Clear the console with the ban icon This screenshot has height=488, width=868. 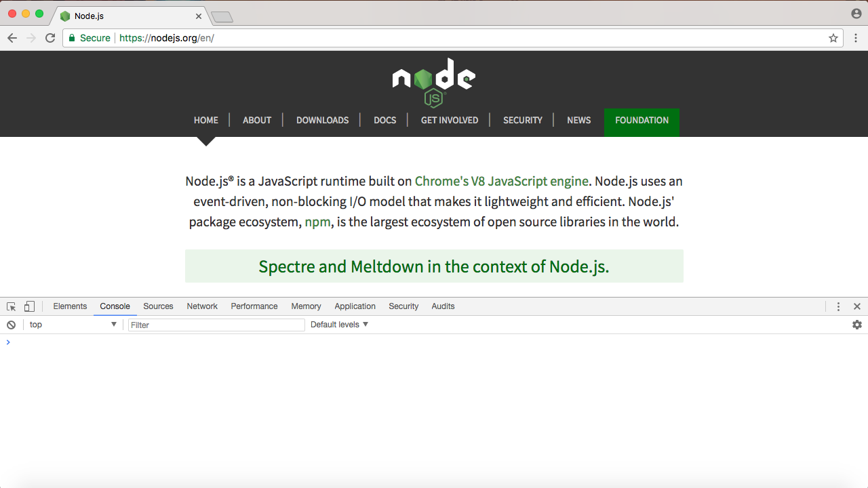point(11,325)
